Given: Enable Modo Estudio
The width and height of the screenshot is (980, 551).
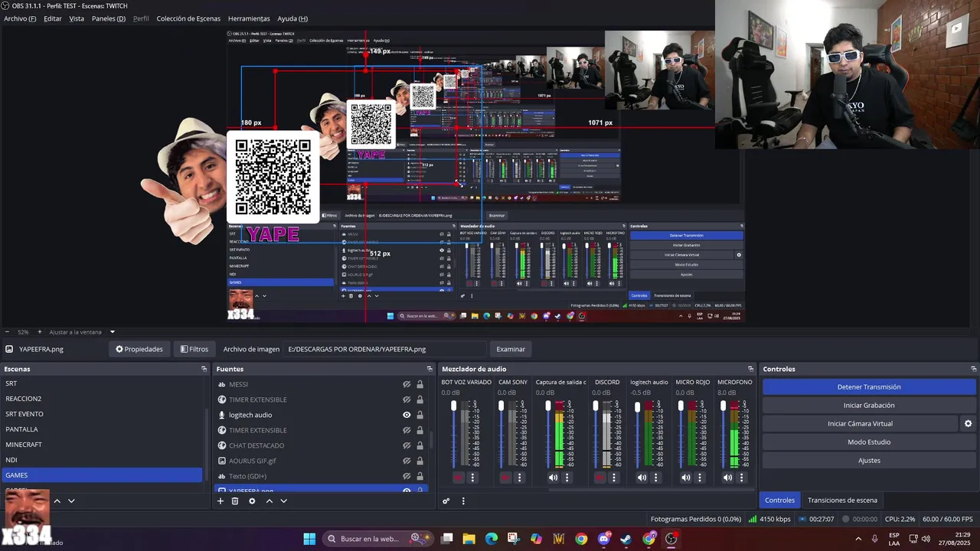Looking at the screenshot, I should coord(869,442).
